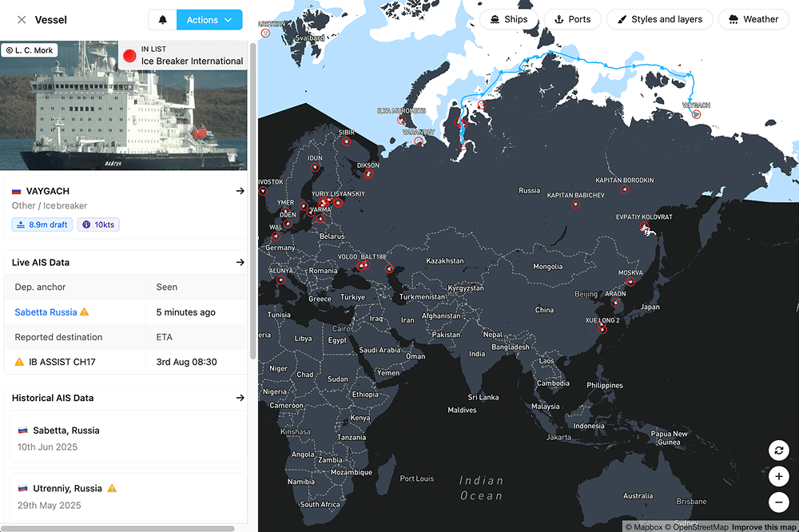Open the Ports filter menu
This screenshot has width=799, height=532.
572,19
